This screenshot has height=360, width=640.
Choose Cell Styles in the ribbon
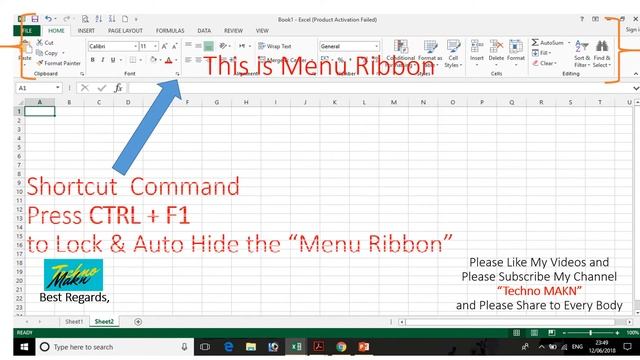[453, 54]
